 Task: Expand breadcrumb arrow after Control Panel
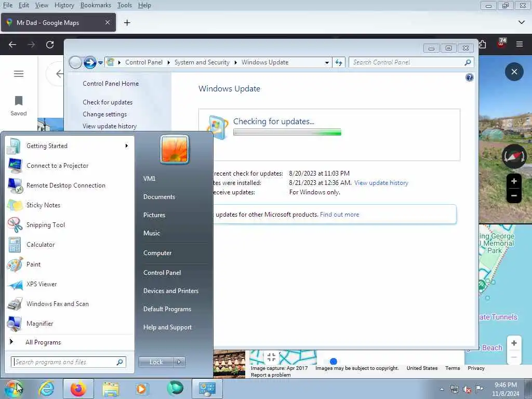click(168, 62)
